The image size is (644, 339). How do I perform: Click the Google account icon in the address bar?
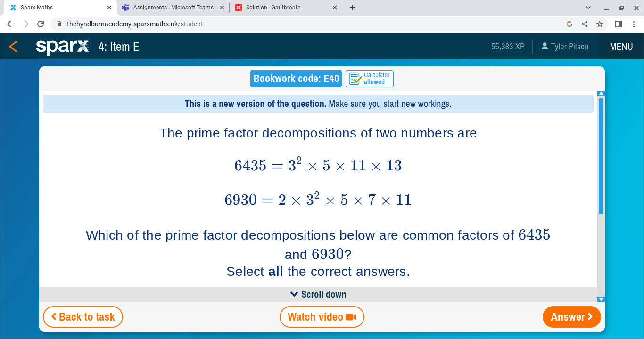pyautogui.click(x=569, y=24)
